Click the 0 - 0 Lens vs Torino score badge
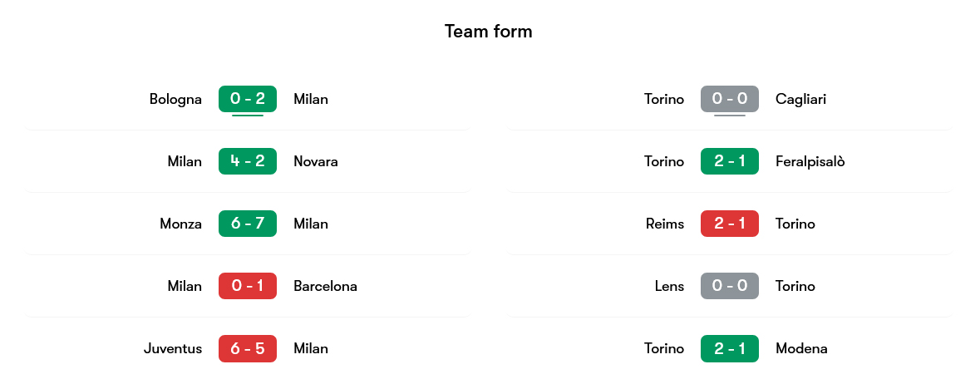 click(730, 286)
